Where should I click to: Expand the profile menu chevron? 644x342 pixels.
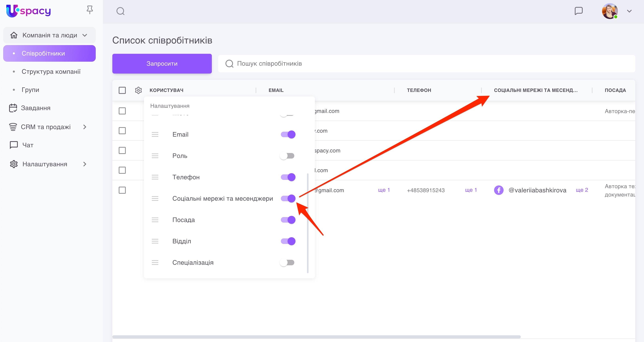point(629,11)
